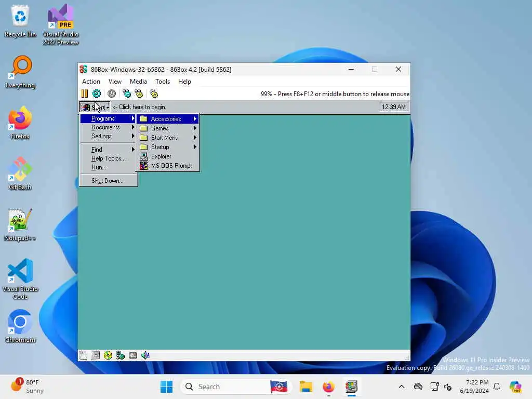Select Programs in the Start menu
The height and width of the screenshot is (399, 532).
tap(108, 118)
